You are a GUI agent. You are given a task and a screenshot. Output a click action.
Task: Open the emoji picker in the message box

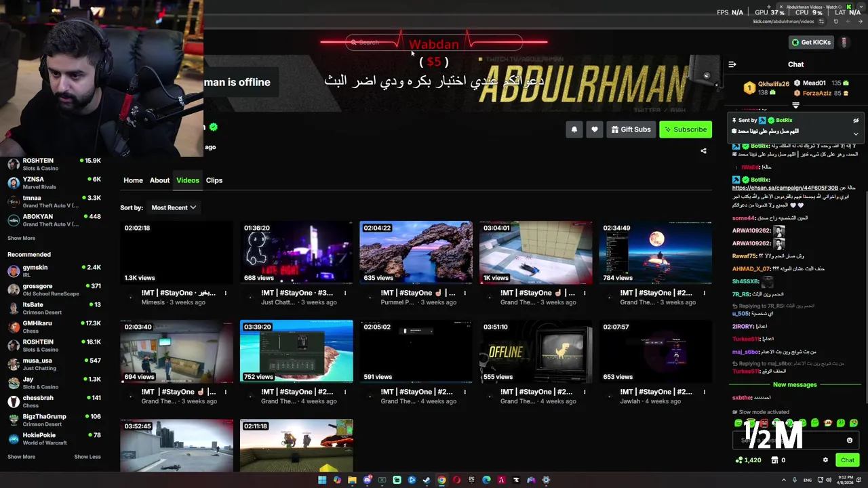850,441
